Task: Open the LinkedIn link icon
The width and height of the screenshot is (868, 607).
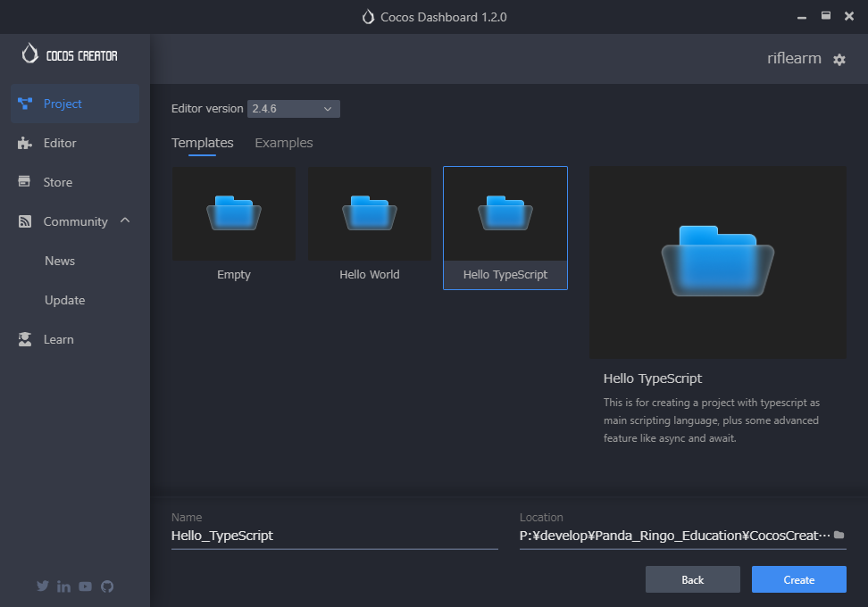Action: (x=63, y=586)
